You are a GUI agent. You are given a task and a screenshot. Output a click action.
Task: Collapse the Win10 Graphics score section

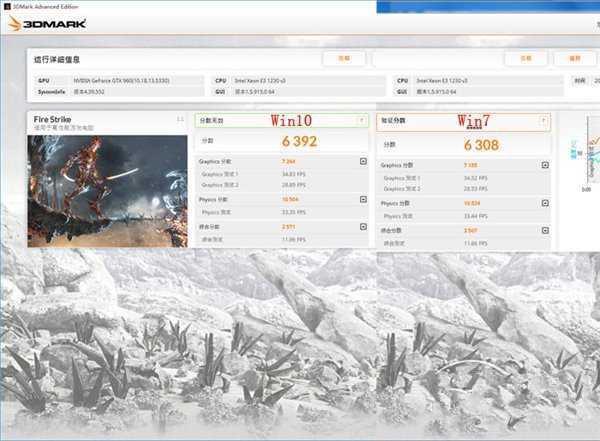[363, 161]
